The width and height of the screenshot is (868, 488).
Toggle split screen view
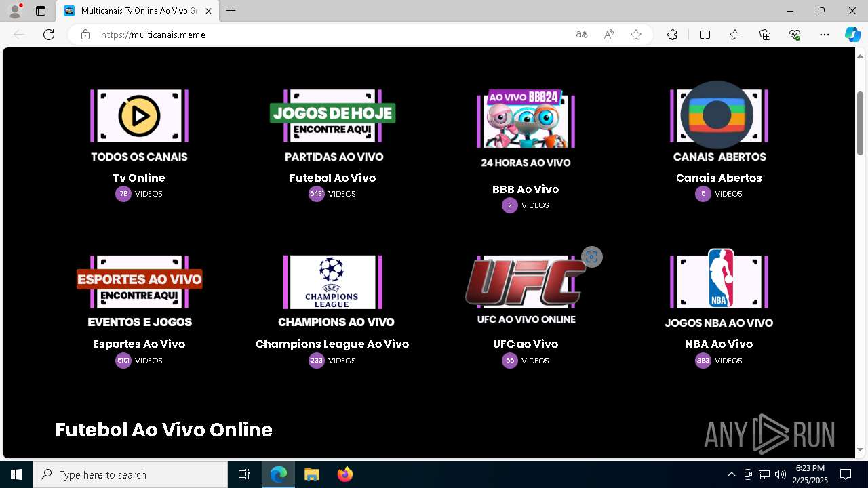(x=705, y=35)
